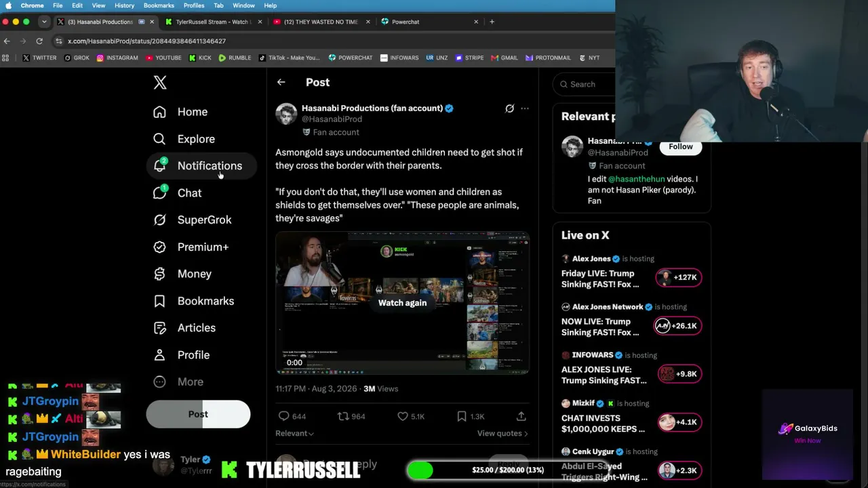Like the post with 5.1K likes
The image size is (868, 488).
tap(402, 416)
